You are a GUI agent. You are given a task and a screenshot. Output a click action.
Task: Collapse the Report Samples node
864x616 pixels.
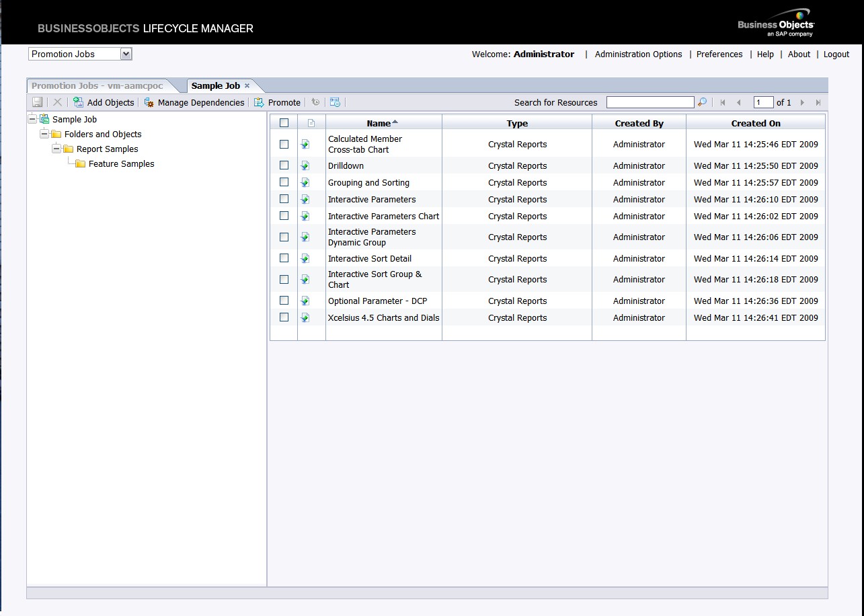point(56,149)
